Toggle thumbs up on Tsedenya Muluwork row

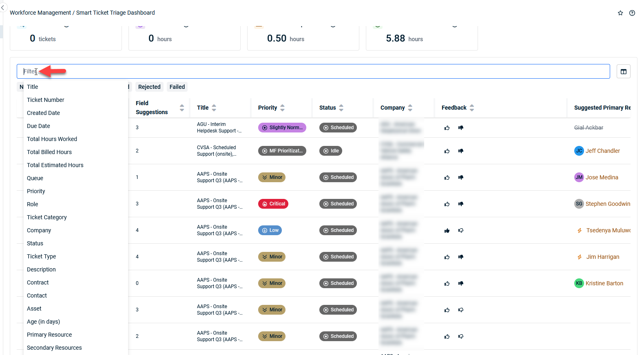(447, 231)
